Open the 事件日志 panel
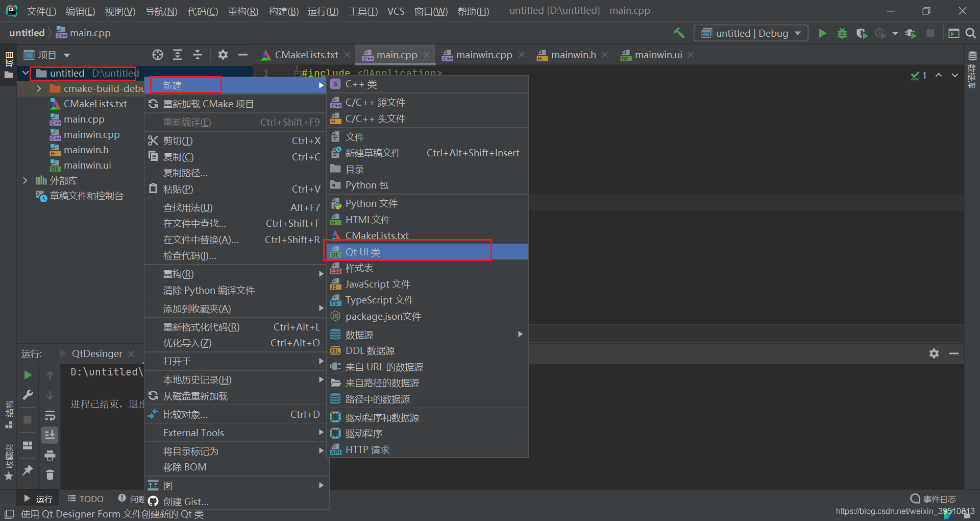Viewport: 980px width, 521px height. pyautogui.click(x=933, y=499)
